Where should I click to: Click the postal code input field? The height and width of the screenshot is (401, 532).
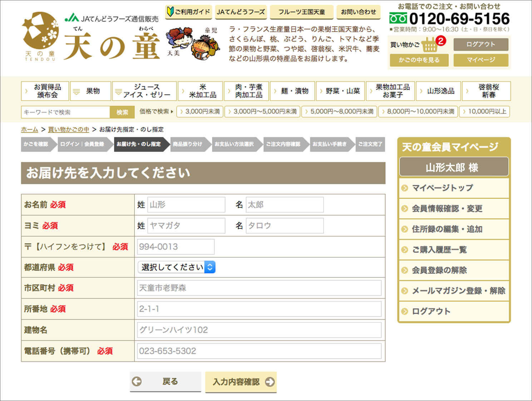pyautogui.click(x=176, y=247)
